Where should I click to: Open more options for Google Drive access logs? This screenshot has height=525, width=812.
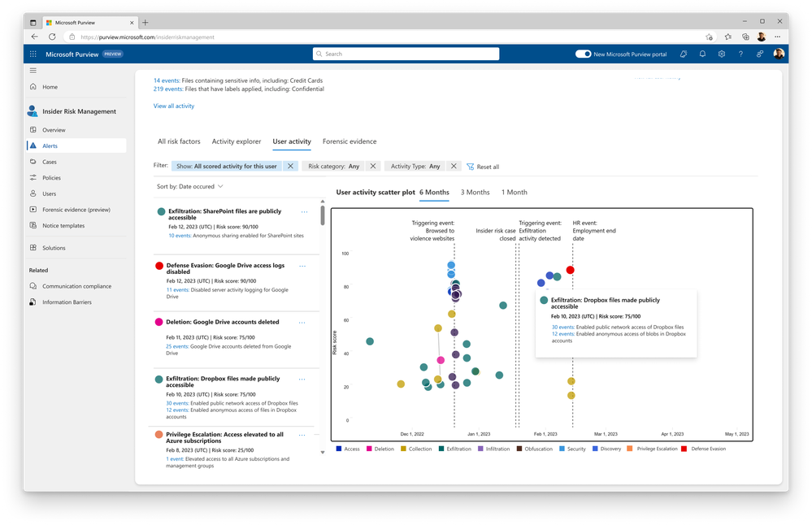click(x=302, y=266)
